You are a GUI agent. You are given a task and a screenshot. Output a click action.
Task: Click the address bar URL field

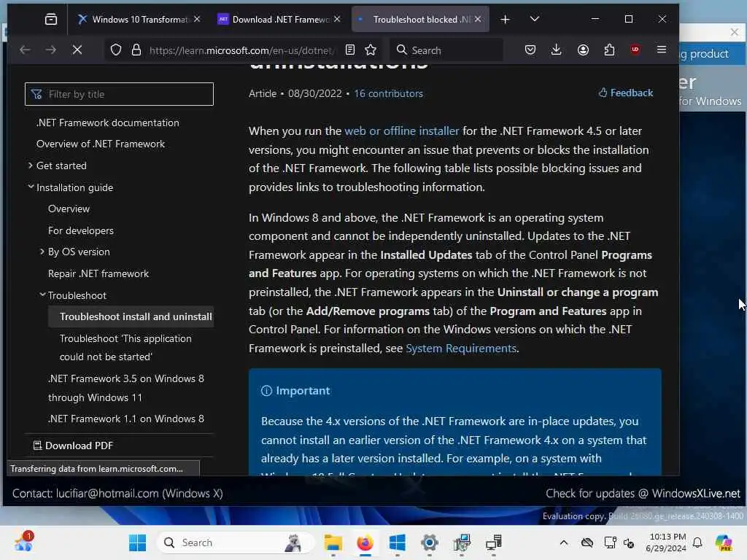(x=242, y=50)
